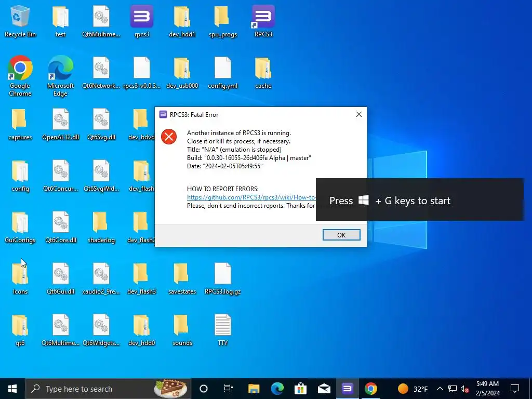Select the RPCS3 shortcut icon
The width and height of the screenshot is (532, 399).
pos(263,21)
